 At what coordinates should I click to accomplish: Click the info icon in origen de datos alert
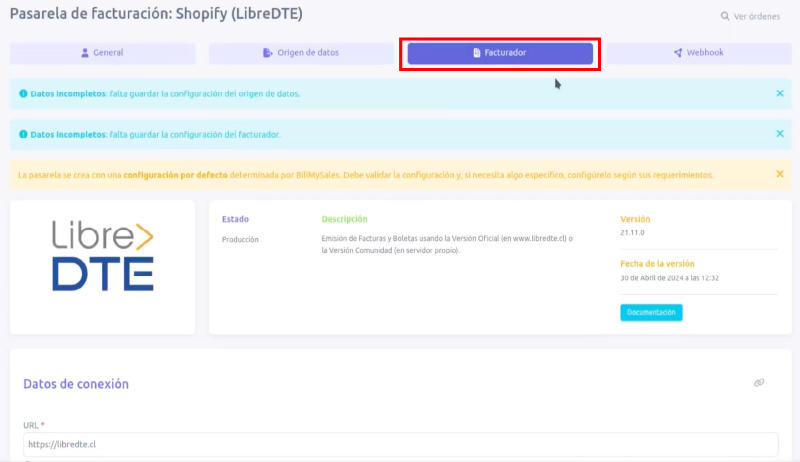tap(23, 93)
